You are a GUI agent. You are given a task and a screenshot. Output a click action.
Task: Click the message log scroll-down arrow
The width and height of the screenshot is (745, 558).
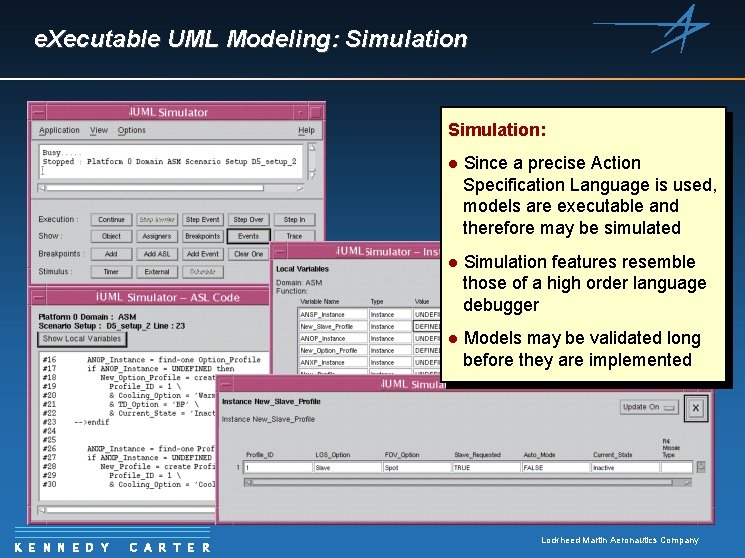click(312, 175)
